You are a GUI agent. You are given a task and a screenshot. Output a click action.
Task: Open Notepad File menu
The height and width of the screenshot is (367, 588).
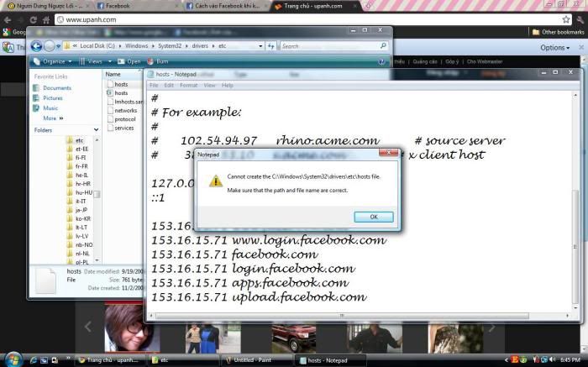(x=154, y=86)
